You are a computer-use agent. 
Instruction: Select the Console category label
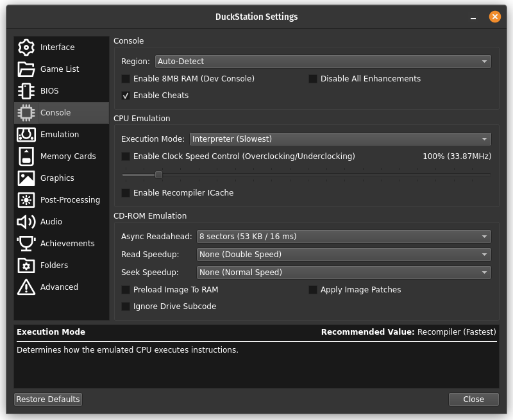(x=55, y=112)
